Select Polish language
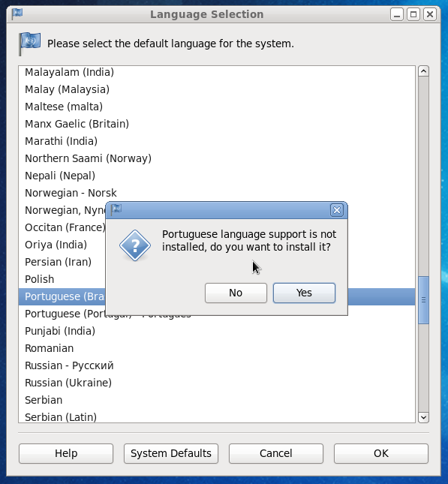Image resolution: width=448 pixels, height=484 pixels. click(62, 280)
